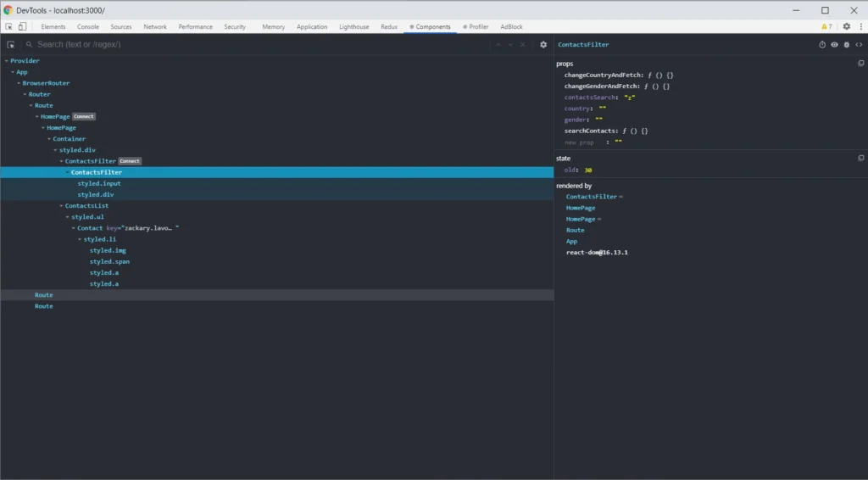Edit the country prop value

point(603,109)
